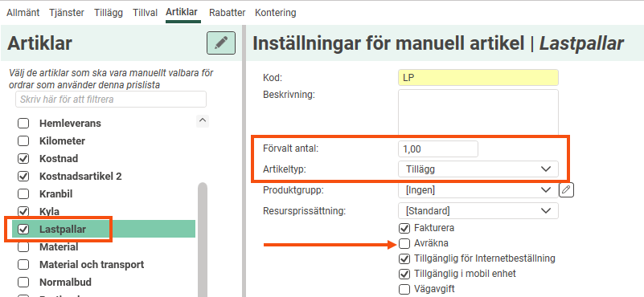Check the Vägavgift checkbox
The image size is (644, 297).
coord(404,289)
